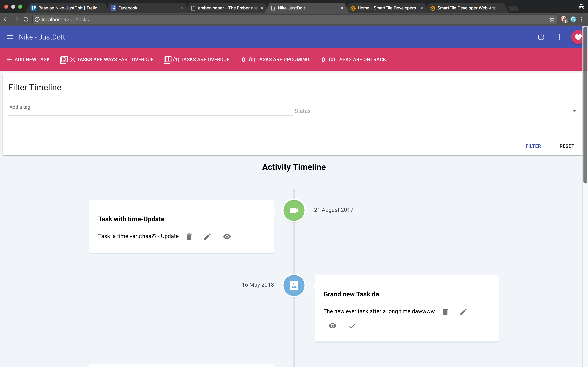Delete the Task with time-Update task
The image size is (588, 367).
tap(189, 236)
